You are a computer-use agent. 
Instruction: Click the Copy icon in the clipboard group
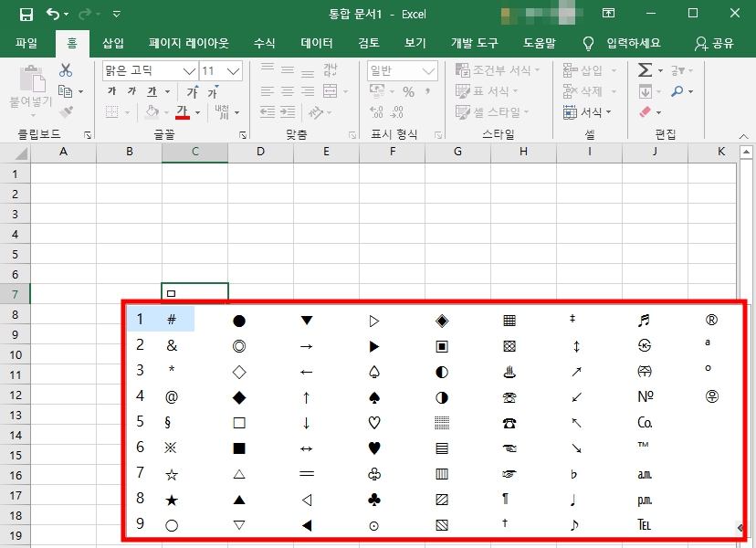coord(66,90)
